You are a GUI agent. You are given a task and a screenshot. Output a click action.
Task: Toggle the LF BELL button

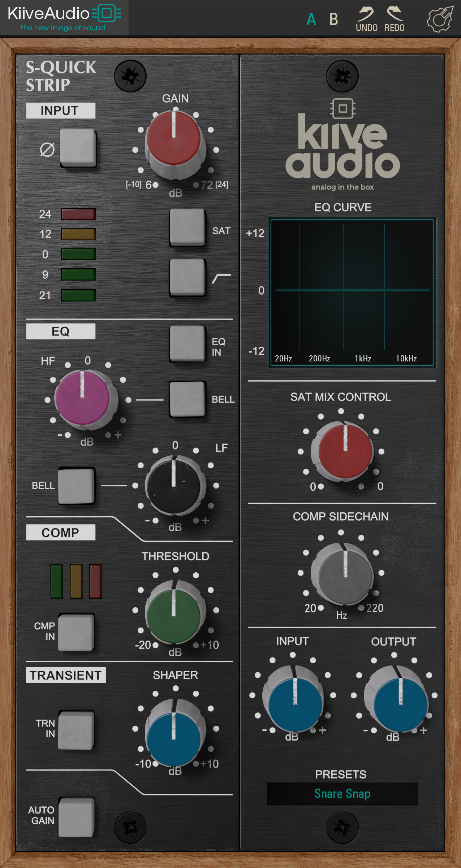point(77,486)
